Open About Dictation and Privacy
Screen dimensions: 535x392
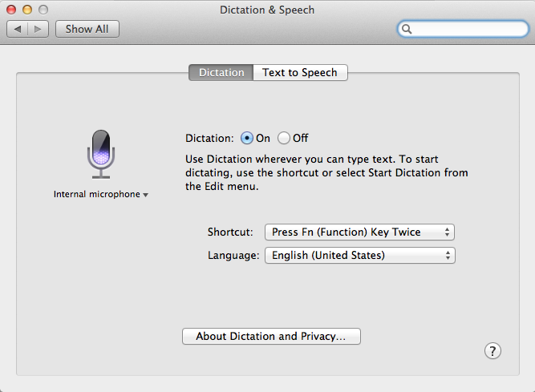[x=271, y=337]
